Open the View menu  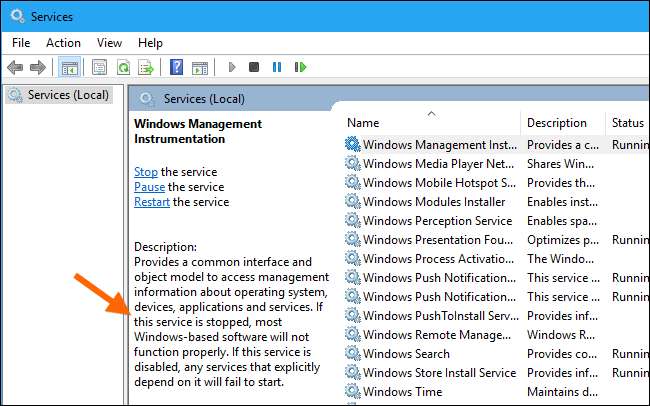click(109, 43)
